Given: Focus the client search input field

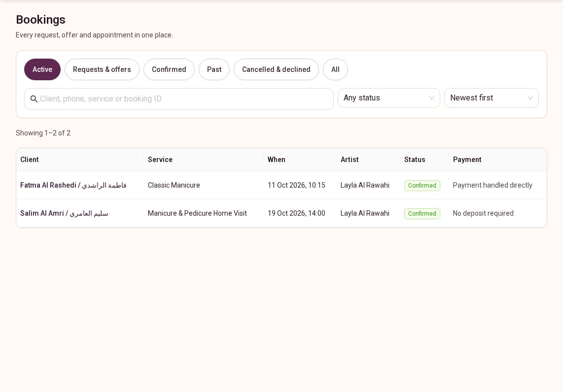Looking at the screenshot, I should [x=179, y=99].
